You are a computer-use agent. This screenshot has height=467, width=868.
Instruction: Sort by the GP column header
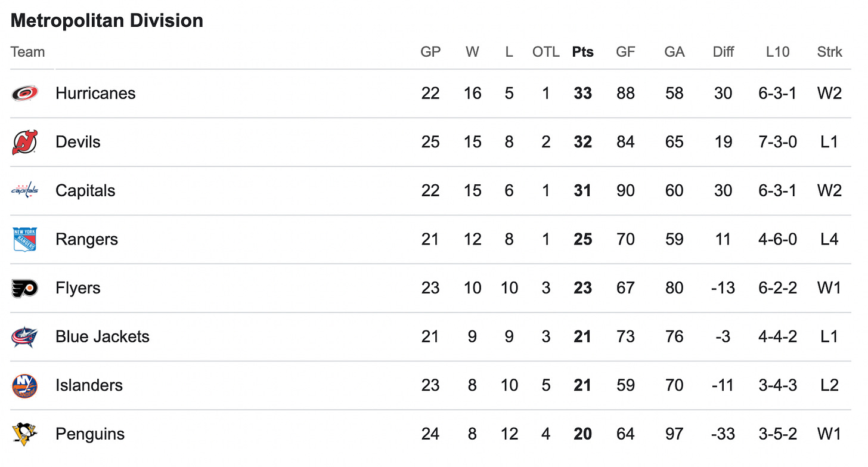point(430,52)
